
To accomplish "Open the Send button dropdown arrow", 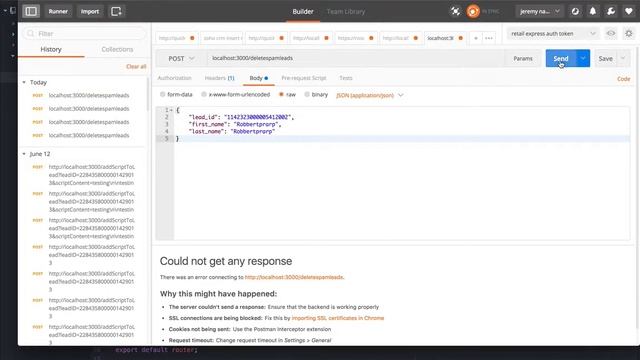I will 583,58.
